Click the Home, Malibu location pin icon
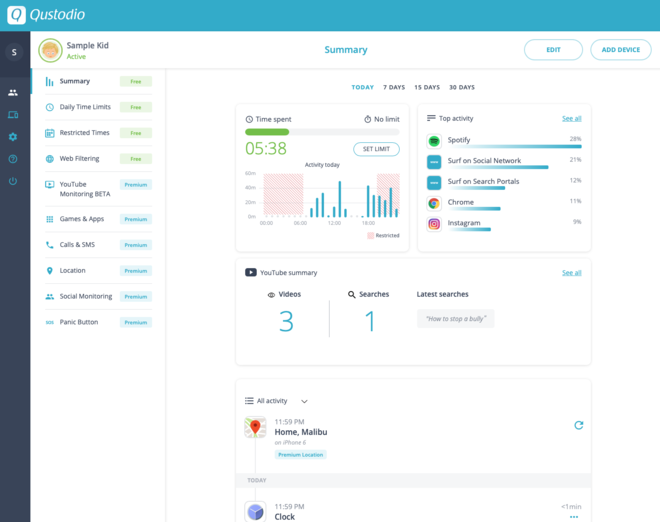Viewport: 660px width, 522px height. pyautogui.click(x=255, y=428)
